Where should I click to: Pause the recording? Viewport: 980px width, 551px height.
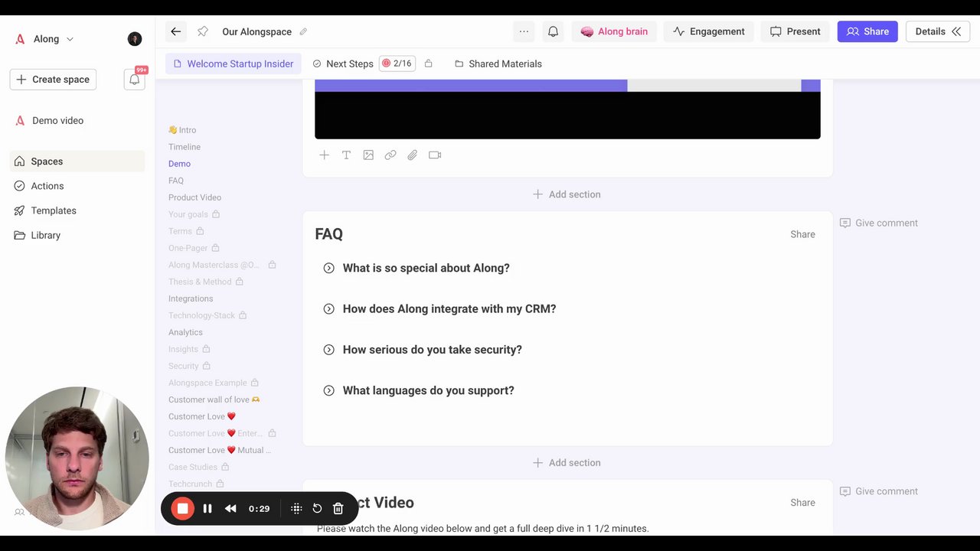pyautogui.click(x=207, y=508)
